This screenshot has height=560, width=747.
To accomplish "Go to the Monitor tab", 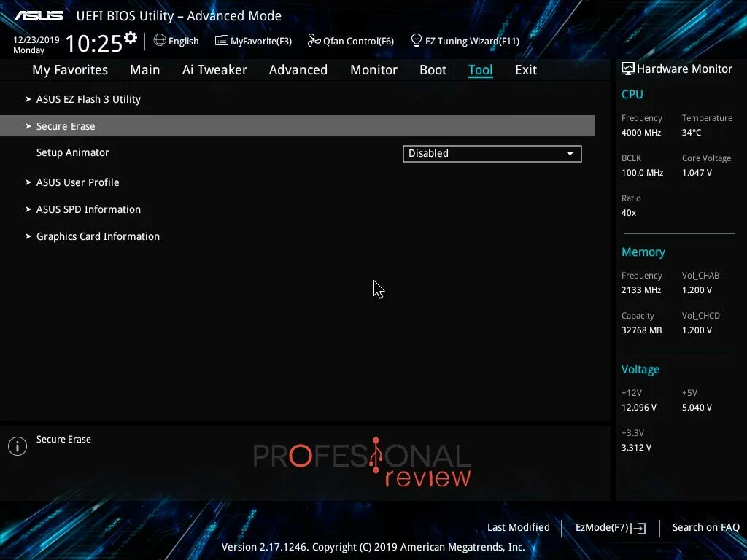I will 373,70.
